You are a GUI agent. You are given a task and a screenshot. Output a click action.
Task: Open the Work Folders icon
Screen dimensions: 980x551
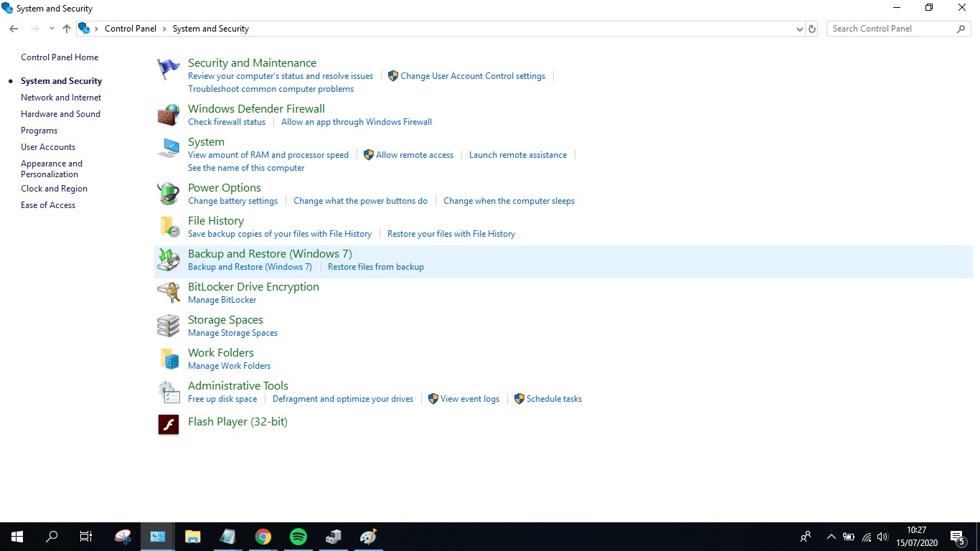pos(169,359)
